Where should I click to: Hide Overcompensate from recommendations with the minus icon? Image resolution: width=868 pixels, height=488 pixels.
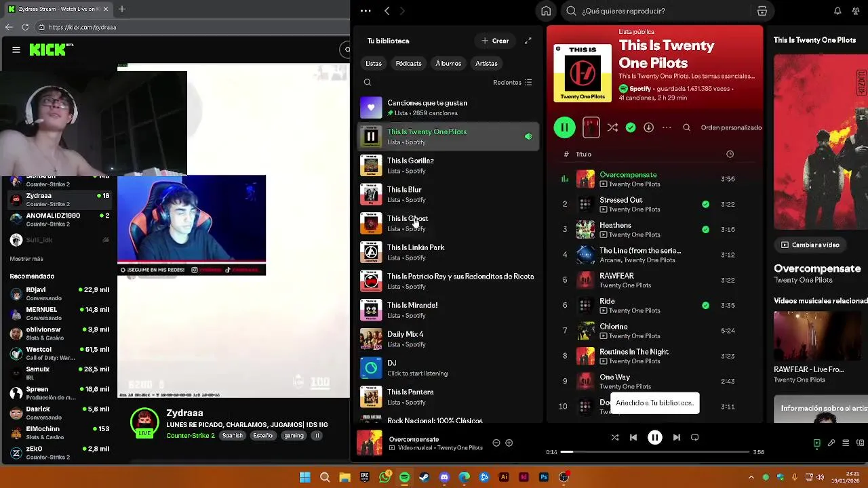tap(496, 443)
